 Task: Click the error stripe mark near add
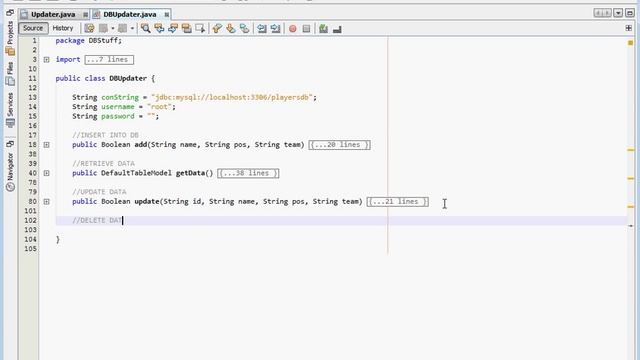[631, 150]
